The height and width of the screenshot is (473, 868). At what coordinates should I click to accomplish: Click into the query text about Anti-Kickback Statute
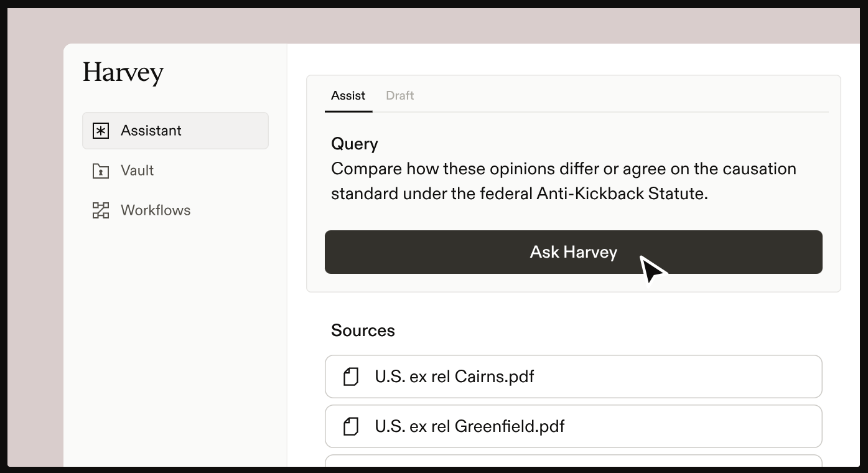(564, 181)
